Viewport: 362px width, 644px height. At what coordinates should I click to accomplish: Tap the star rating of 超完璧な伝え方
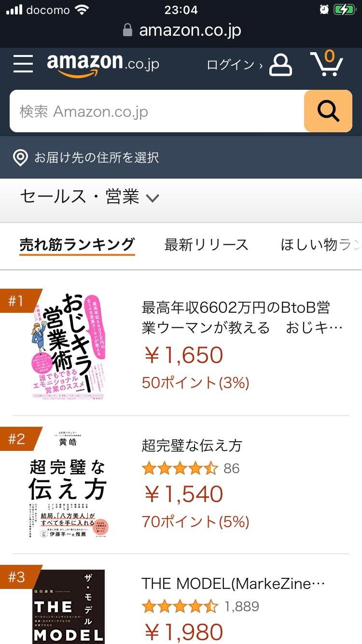[180, 468]
